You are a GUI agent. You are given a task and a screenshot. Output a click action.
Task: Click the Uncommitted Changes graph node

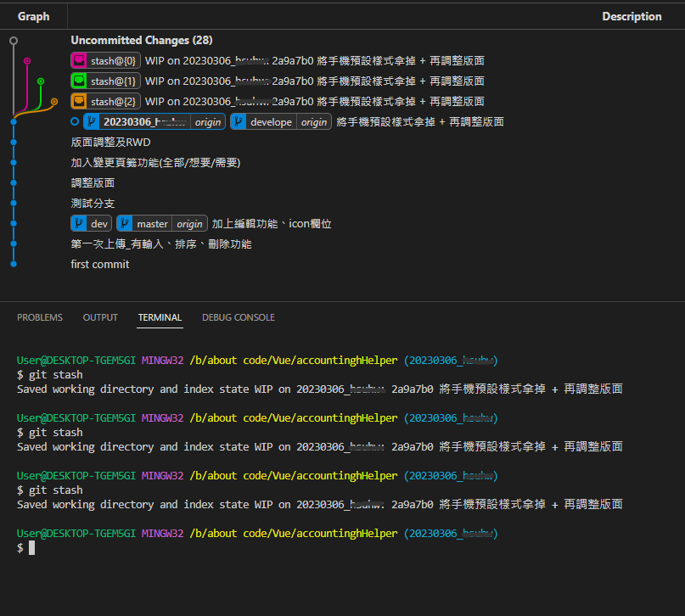(14, 41)
